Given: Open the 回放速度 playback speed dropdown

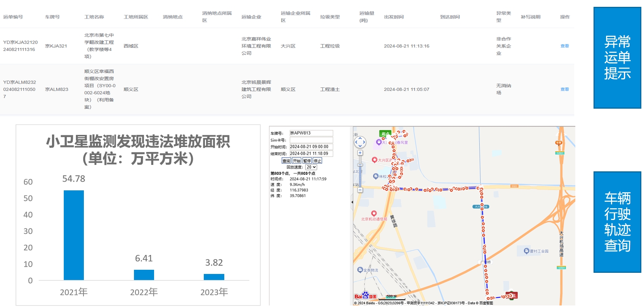Looking at the screenshot, I should pos(311,167).
